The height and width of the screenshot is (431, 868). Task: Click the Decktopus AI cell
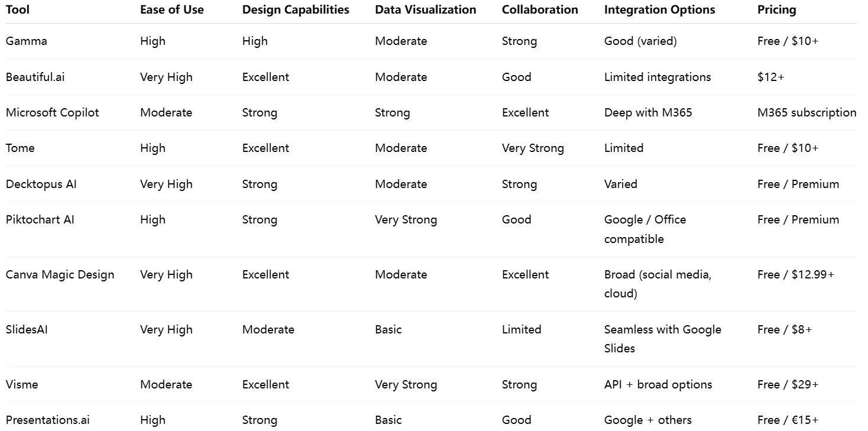pyautogui.click(x=41, y=184)
